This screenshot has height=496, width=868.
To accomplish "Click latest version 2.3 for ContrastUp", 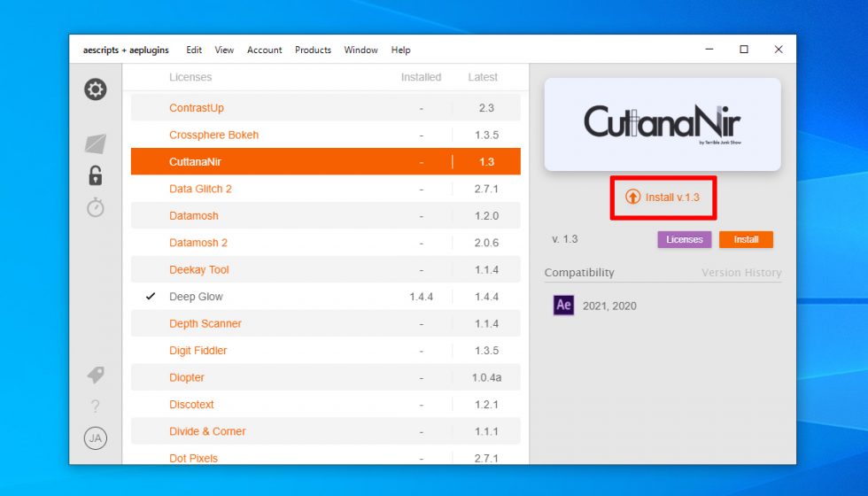I will pyautogui.click(x=486, y=108).
